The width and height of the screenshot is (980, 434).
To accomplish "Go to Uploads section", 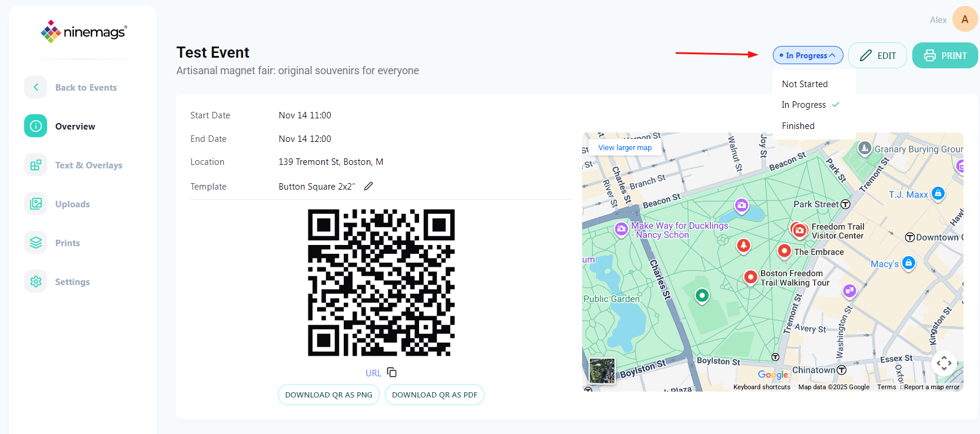I will point(72,204).
